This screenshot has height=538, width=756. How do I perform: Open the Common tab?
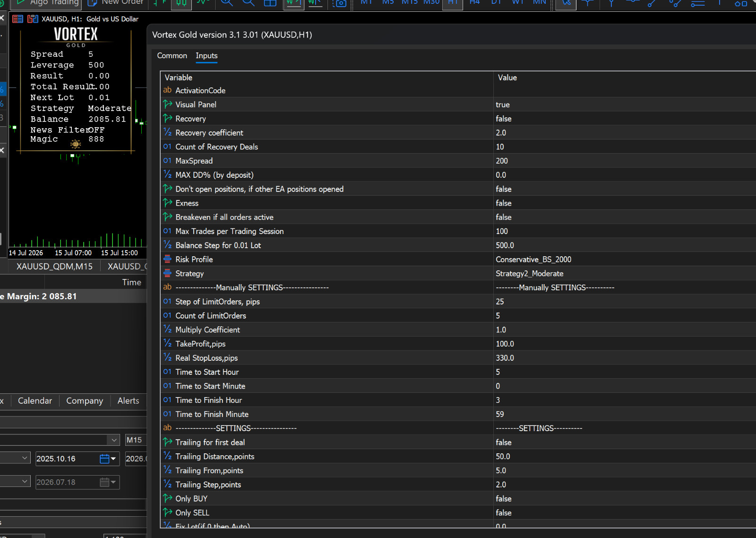(x=172, y=56)
